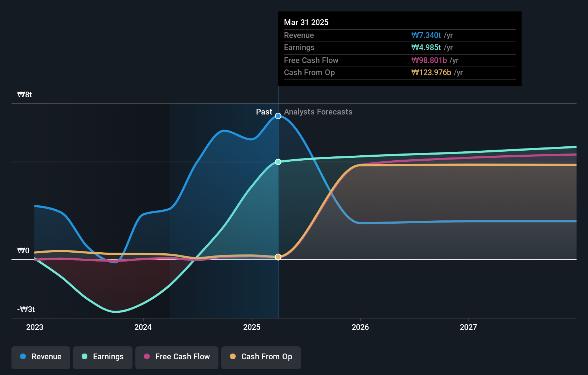Toggle the Revenue series visibility
Viewport: 588px width, 375px height.
click(40, 357)
